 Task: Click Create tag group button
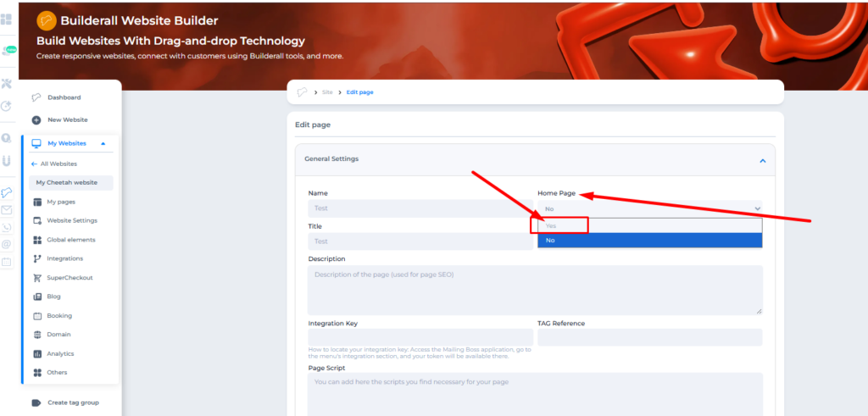(x=73, y=402)
